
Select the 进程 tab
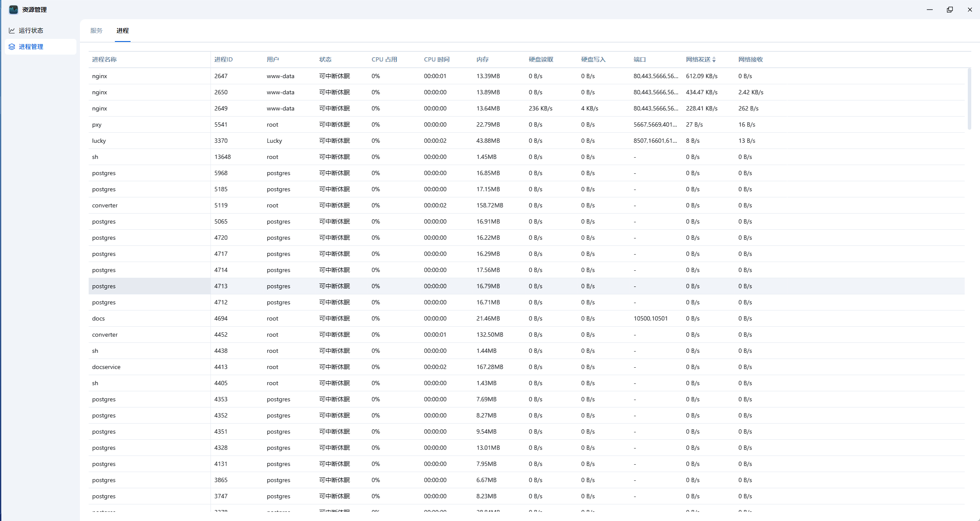(122, 31)
